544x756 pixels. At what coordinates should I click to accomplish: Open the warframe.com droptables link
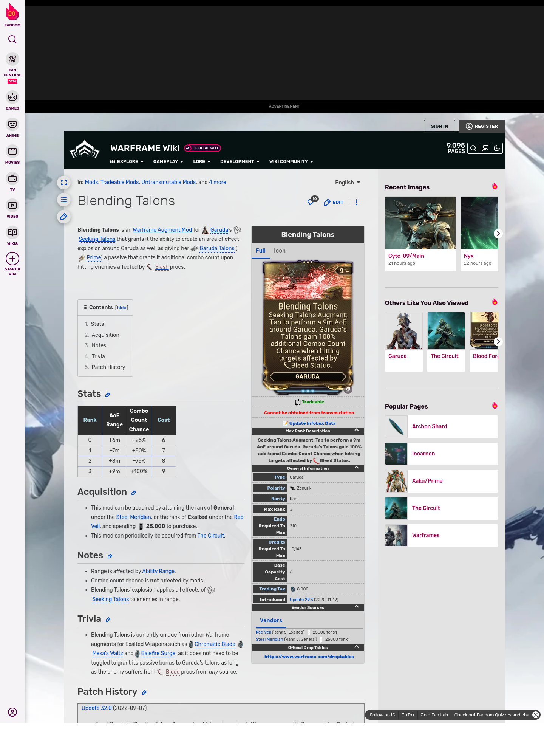pyautogui.click(x=309, y=657)
